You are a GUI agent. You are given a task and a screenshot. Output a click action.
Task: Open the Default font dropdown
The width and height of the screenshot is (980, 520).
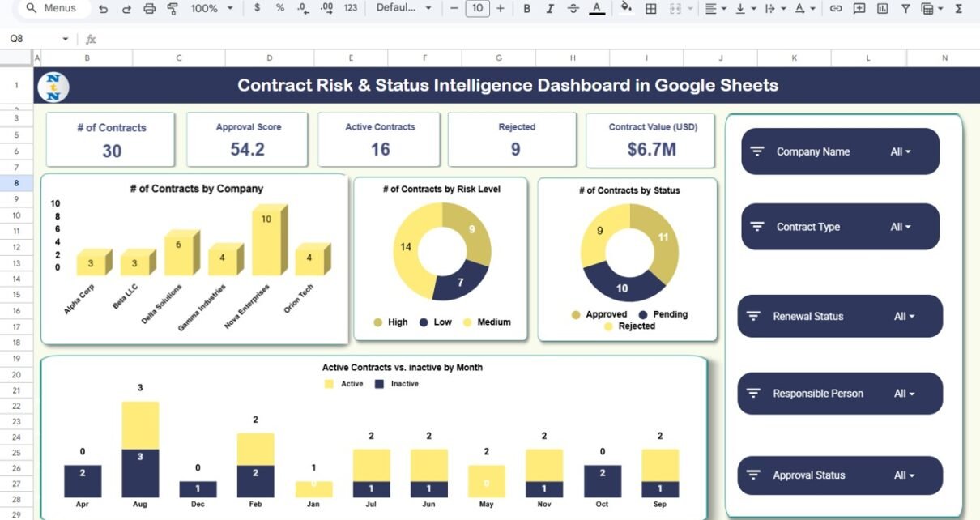coord(405,9)
